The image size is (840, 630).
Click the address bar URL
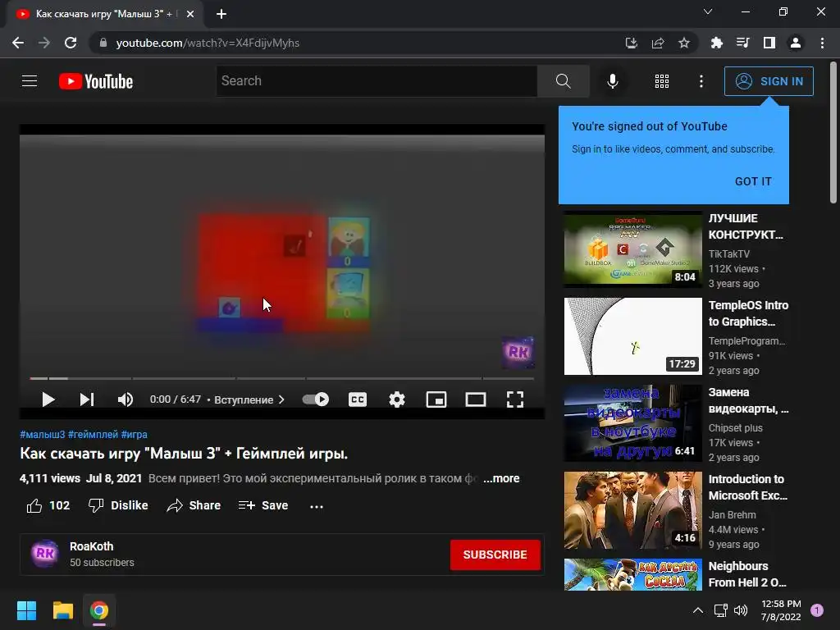pyautogui.click(x=208, y=43)
